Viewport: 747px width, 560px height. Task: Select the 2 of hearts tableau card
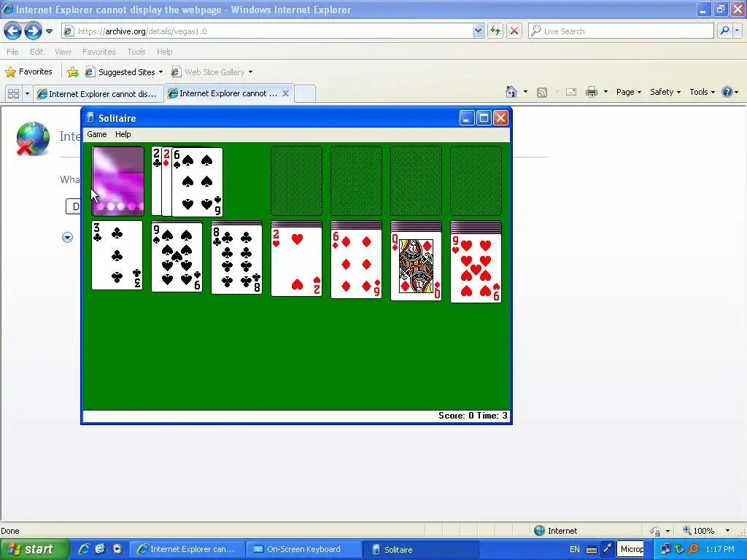[296, 262]
